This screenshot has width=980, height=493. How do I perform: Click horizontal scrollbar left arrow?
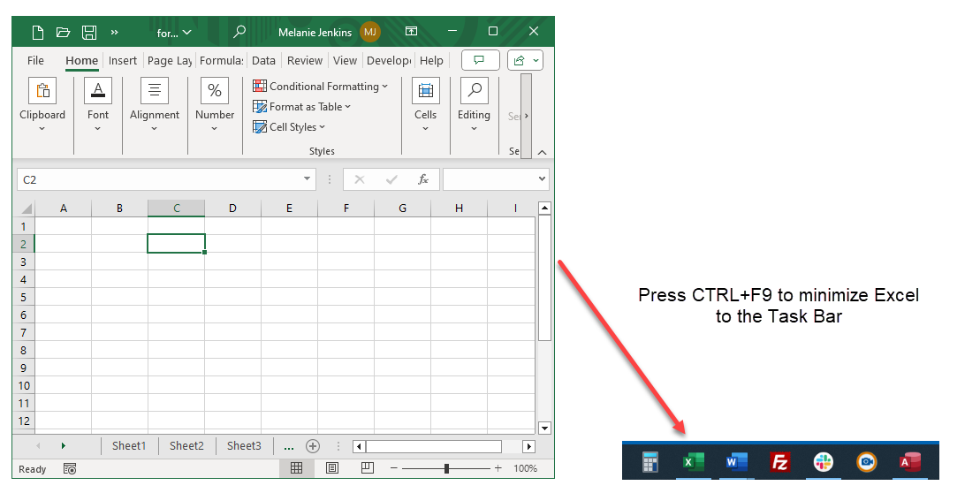click(x=359, y=446)
